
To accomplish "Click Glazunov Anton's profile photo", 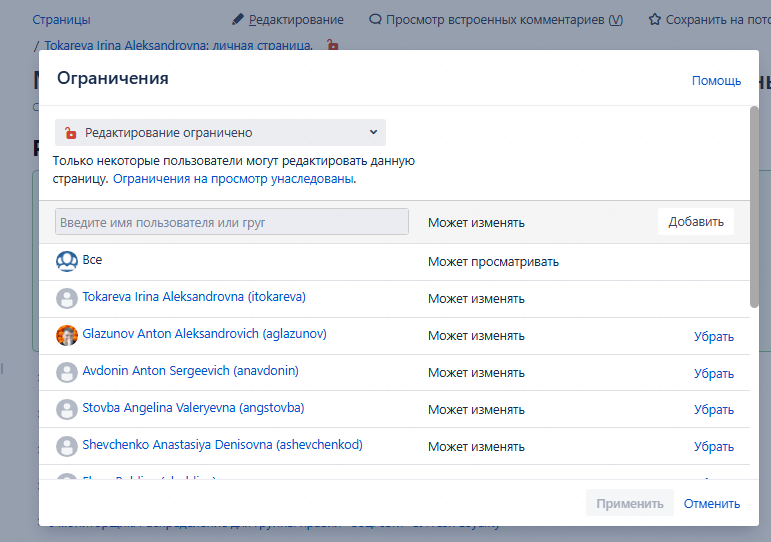I will (67, 335).
